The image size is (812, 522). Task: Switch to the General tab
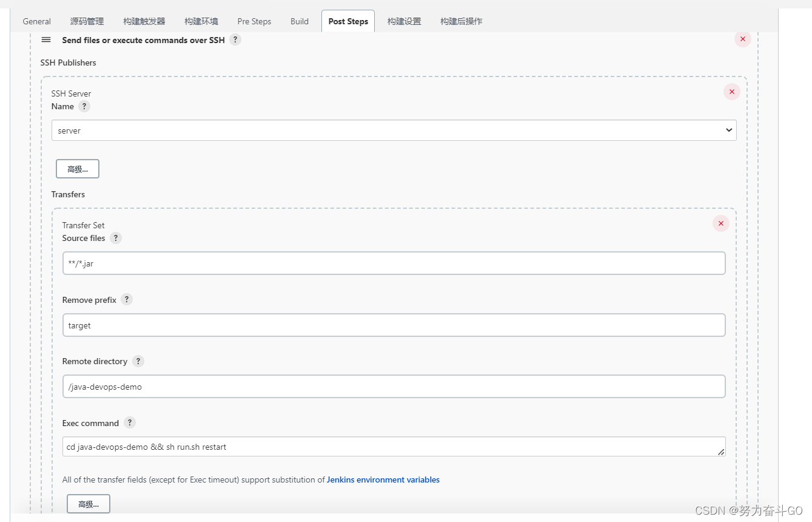click(x=36, y=21)
